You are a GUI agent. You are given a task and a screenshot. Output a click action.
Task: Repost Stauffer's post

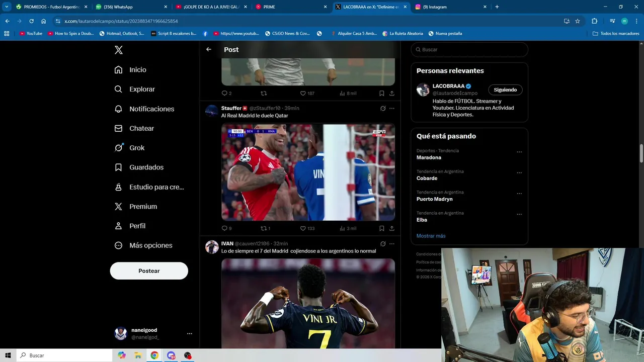click(265, 228)
